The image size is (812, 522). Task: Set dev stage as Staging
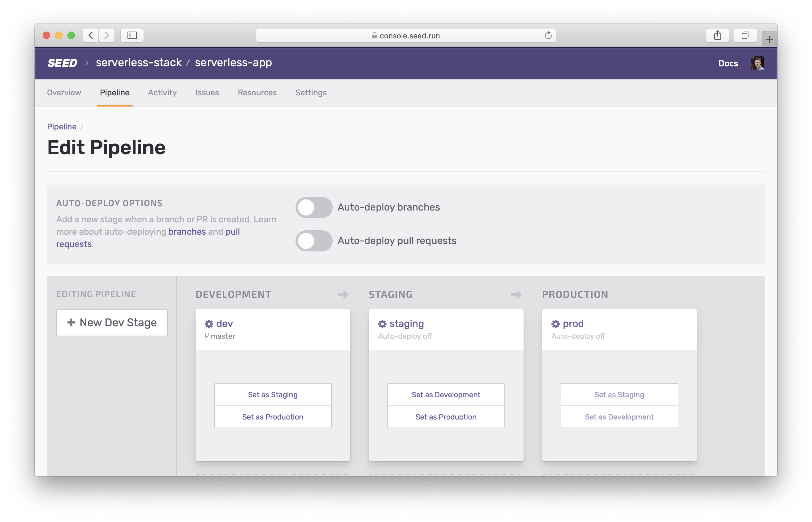273,394
